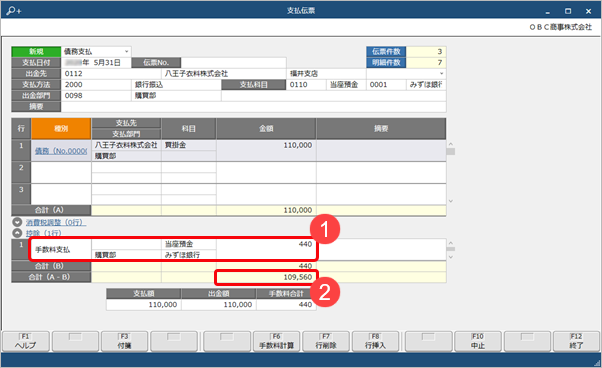The height and width of the screenshot is (368, 602).
Task: Click the F10 中止 button
Action: click(x=478, y=341)
